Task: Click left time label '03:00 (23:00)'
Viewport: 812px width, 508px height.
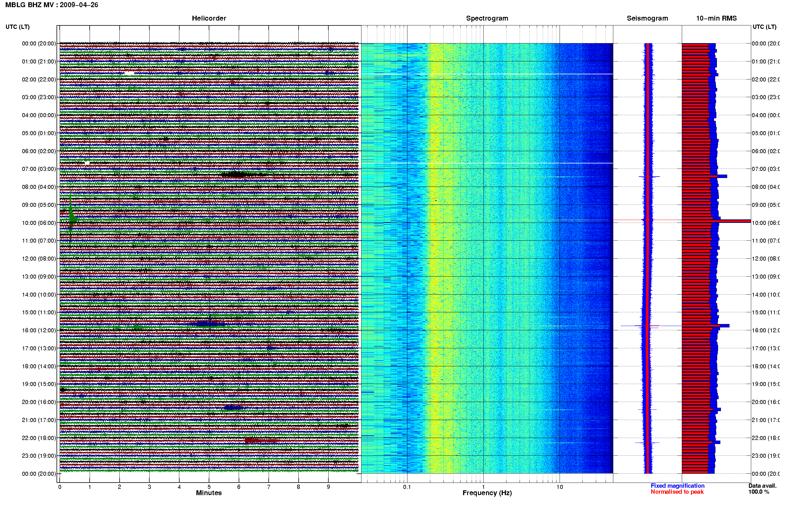Action: pyautogui.click(x=39, y=97)
